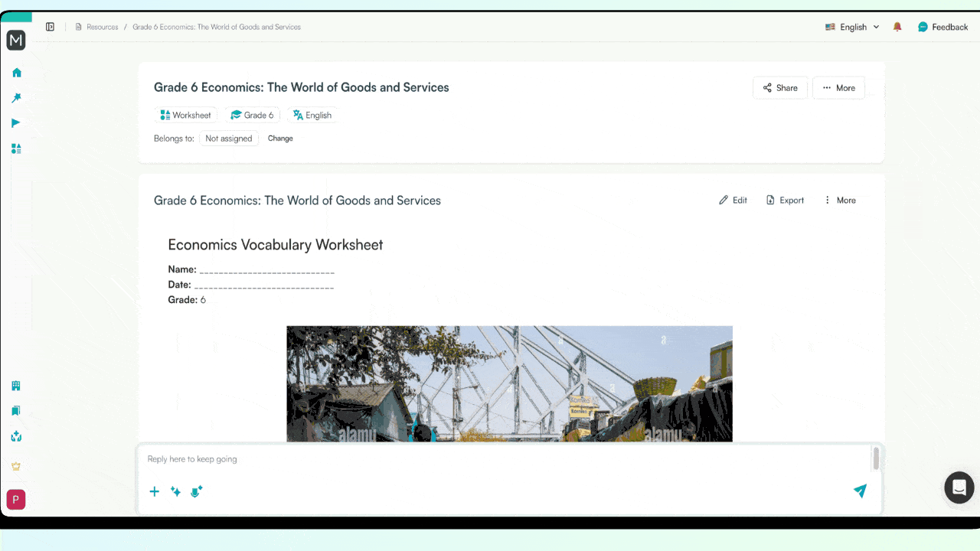Image resolution: width=980 pixels, height=551 pixels.
Task: Click the Not assigned chip
Action: 229,139
